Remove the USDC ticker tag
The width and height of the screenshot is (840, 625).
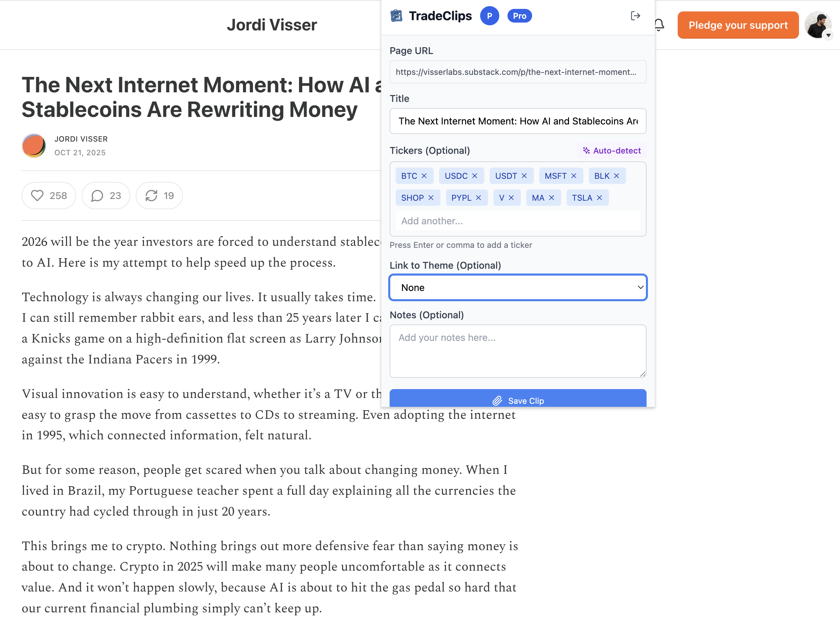(474, 175)
